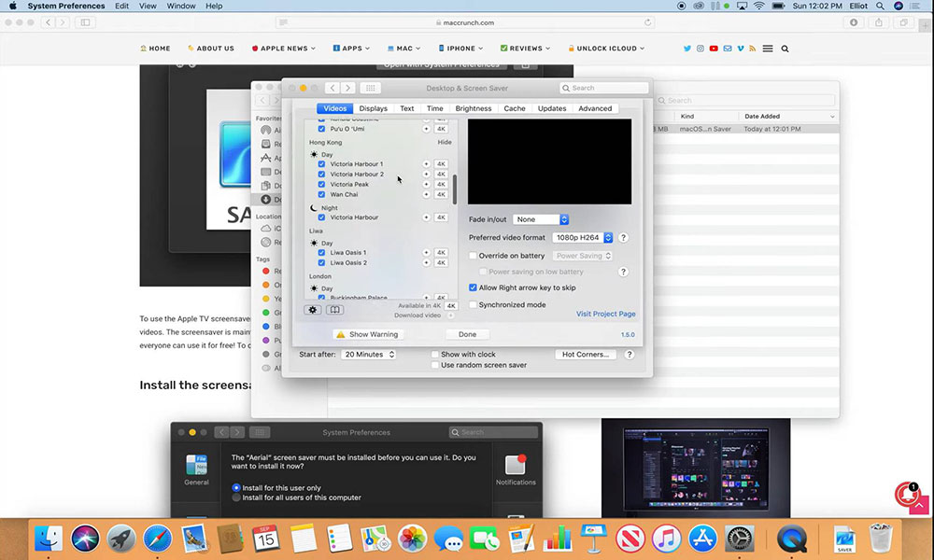Image resolution: width=934 pixels, height=560 pixels.
Task: Expand APPS menu on website
Action: (x=351, y=49)
